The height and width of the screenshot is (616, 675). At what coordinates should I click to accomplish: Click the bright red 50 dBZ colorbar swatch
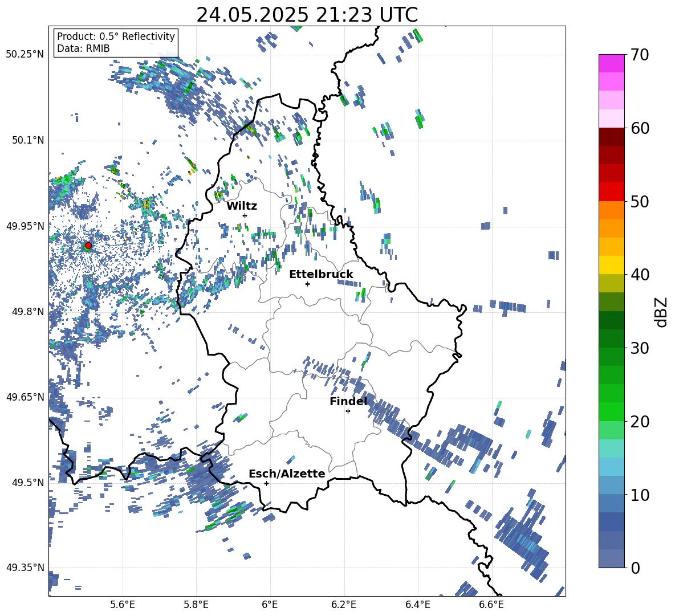point(612,192)
